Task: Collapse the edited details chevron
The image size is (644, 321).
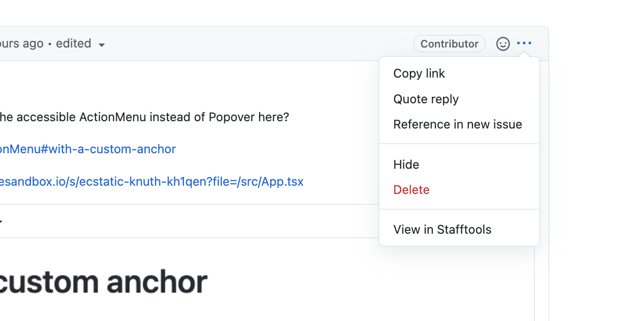Action: pos(101,44)
